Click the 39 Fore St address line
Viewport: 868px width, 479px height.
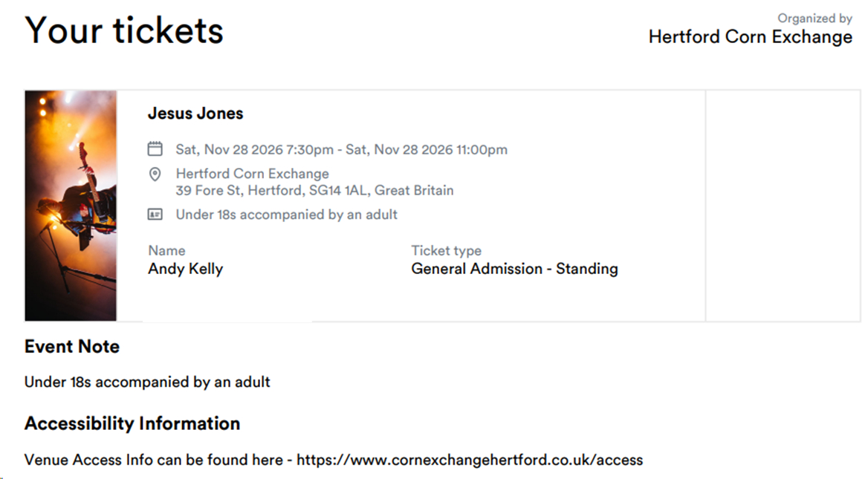tap(314, 190)
